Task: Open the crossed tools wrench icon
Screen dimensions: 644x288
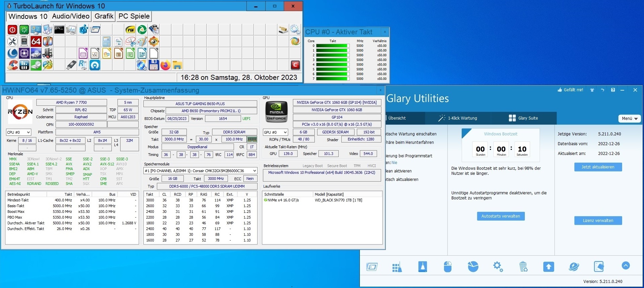Action: pos(12,41)
